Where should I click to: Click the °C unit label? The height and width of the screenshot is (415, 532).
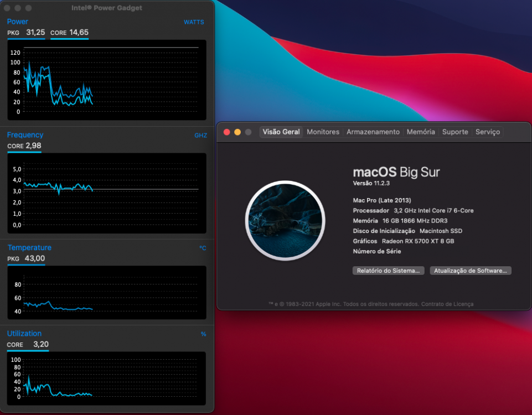(203, 248)
